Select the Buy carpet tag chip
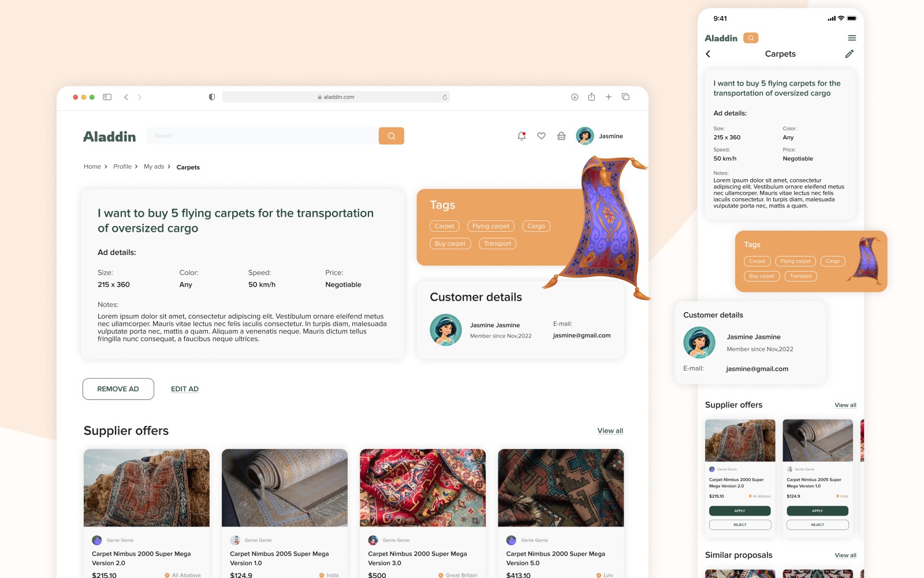This screenshot has height=578, width=924. click(450, 243)
